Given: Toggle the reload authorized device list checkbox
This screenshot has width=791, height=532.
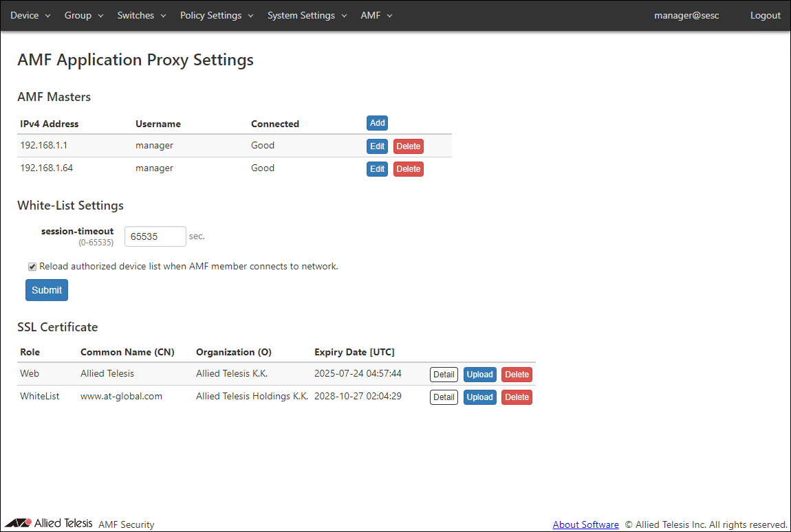Looking at the screenshot, I should [x=32, y=267].
